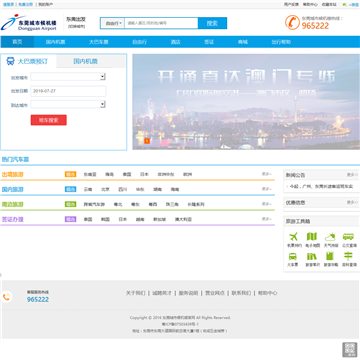Click 免费注册 link in top bar
The image size is (360, 360).
coord(25,5)
